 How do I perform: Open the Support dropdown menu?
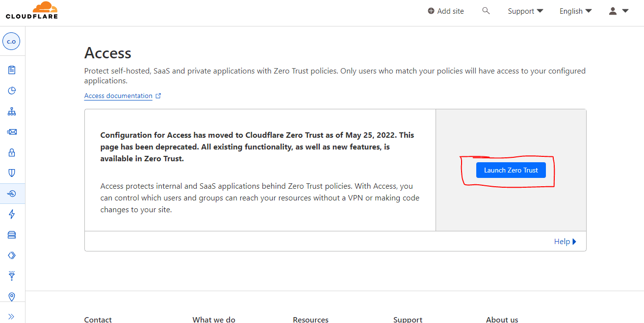[x=525, y=11]
